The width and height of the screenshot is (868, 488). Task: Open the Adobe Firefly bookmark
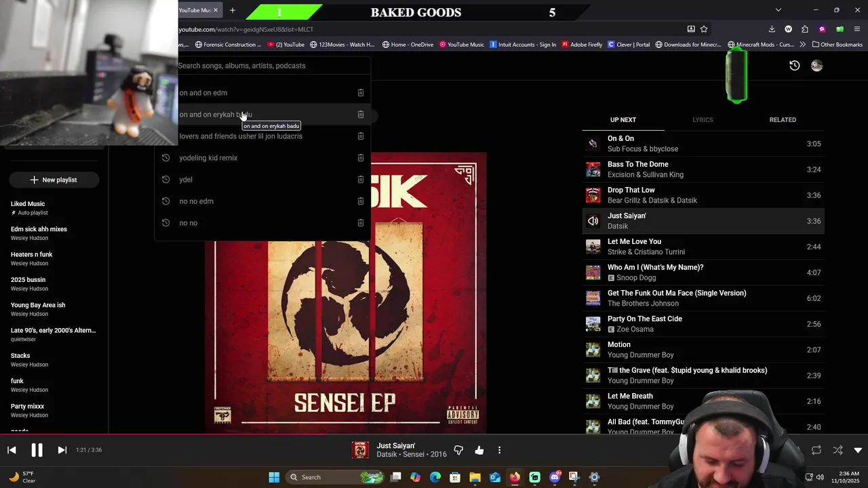[x=582, y=45]
